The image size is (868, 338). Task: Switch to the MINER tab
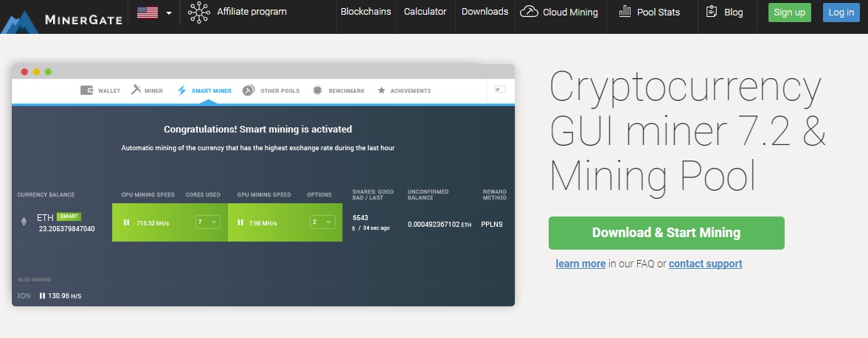point(154,91)
